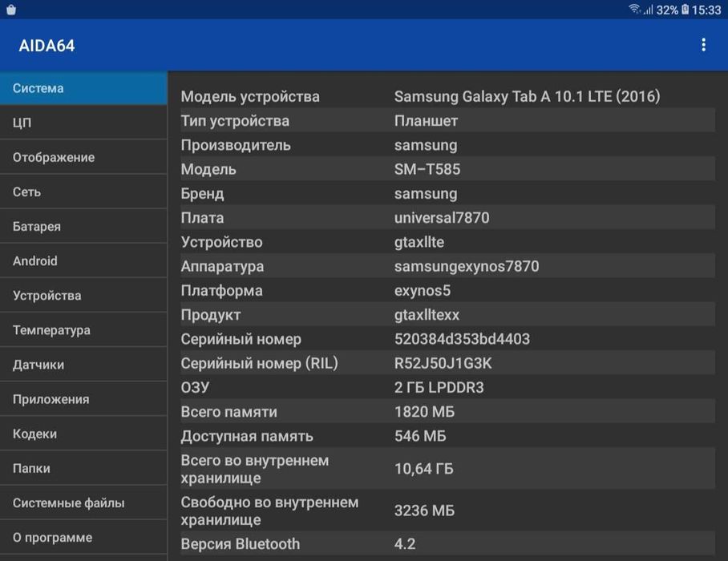Tap the shopping bag notification icon
The width and height of the screenshot is (728, 561).
pyautogui.click(x=11, y=10)
